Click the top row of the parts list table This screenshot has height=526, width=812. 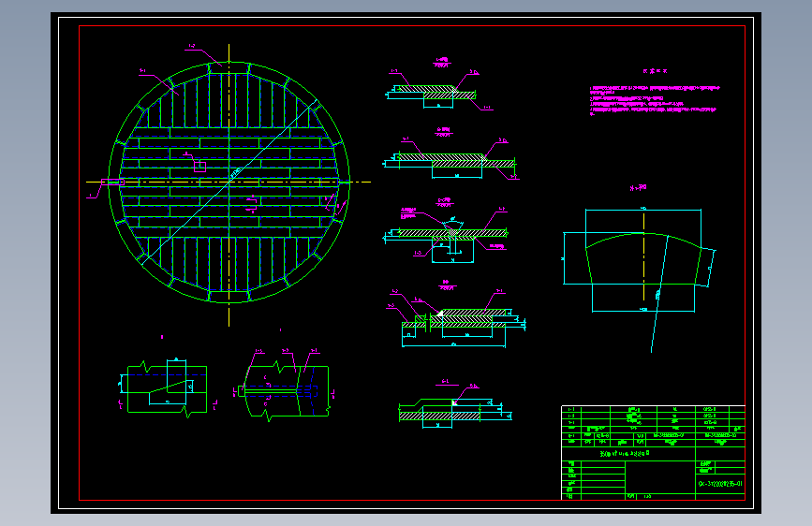[x=653, y=409]
